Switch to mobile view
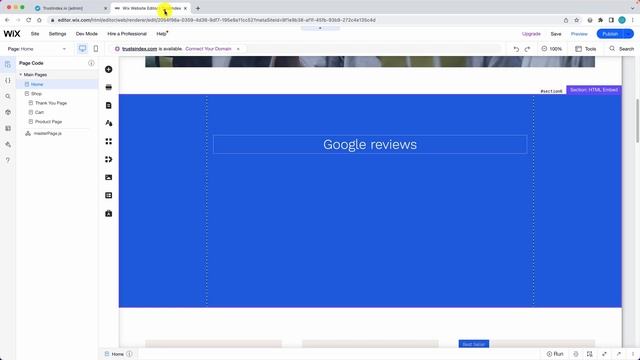This screenshot has height=360, width=640. (96, 49)
